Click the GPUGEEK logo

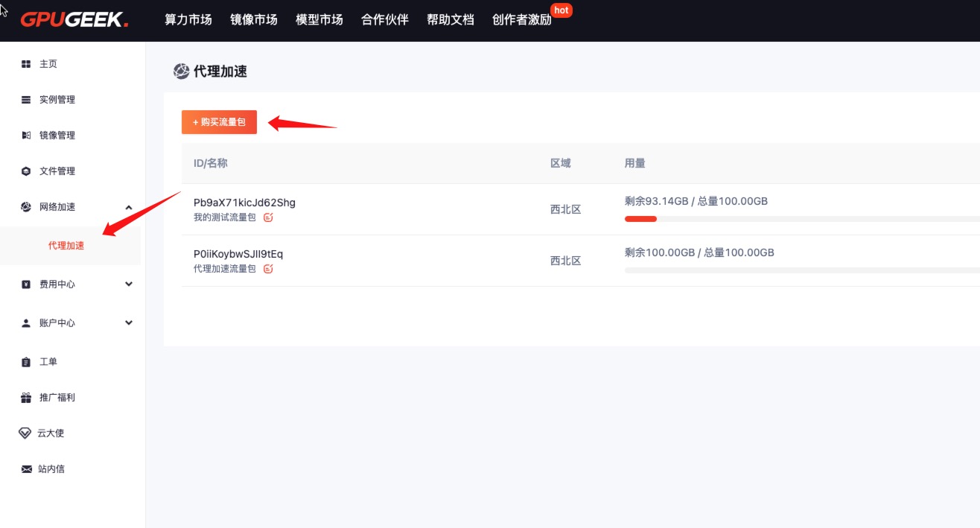tap(74, 19)
